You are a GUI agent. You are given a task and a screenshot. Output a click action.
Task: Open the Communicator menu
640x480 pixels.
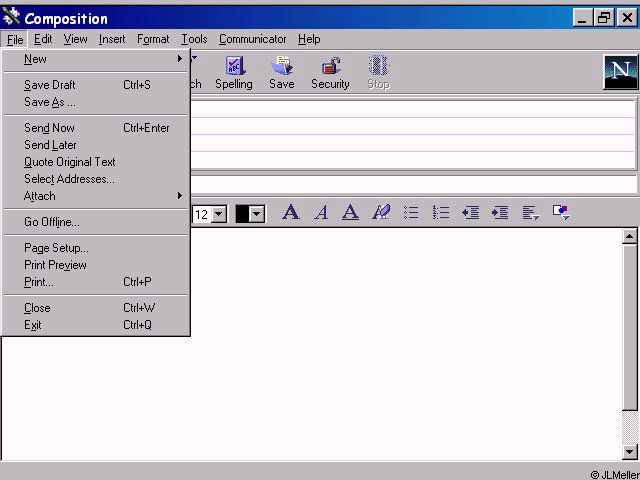253,39
